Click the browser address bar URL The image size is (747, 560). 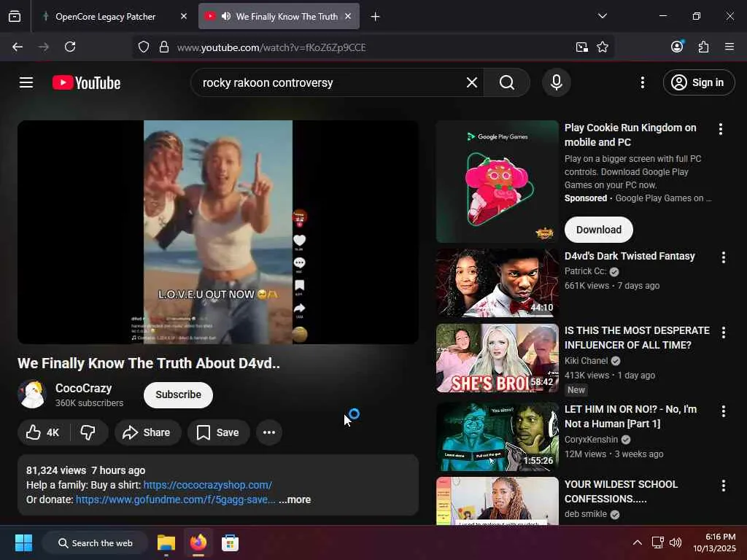[x=271, y=47]
